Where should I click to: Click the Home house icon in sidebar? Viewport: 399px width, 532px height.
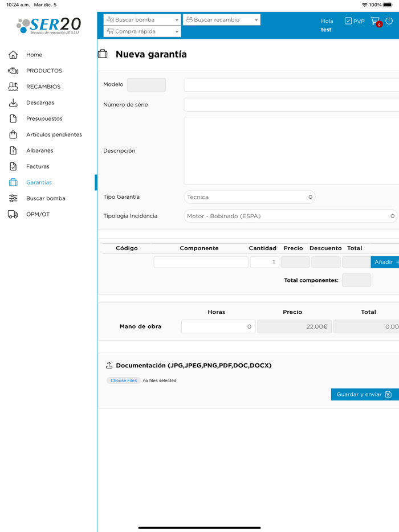click(13, 55)
